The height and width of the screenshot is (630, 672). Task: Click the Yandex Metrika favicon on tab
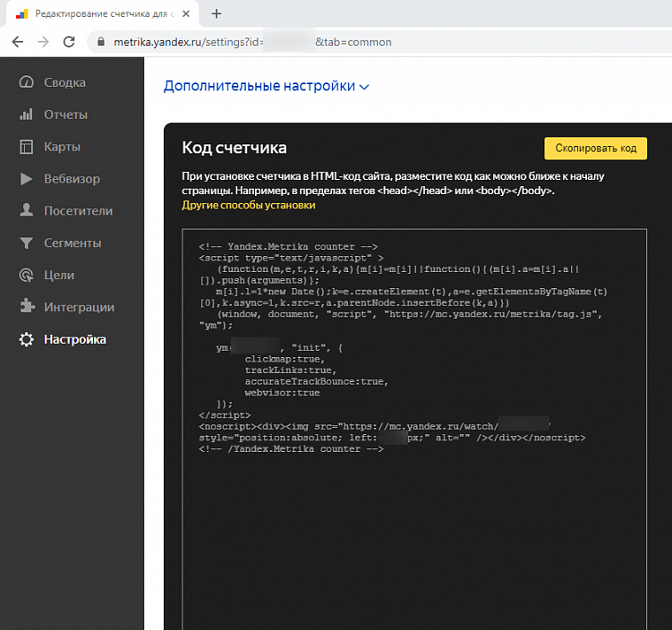click(x=21, y=14)
